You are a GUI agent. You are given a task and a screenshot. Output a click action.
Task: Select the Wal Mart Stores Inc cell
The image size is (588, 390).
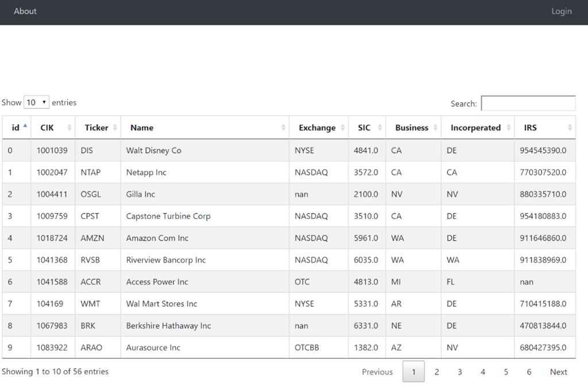(205, 303)
